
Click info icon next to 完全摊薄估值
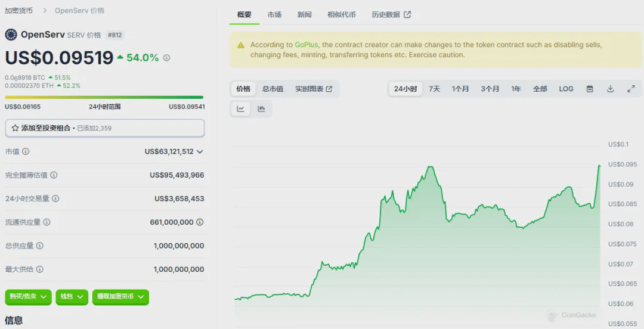(x=54, y=175)
